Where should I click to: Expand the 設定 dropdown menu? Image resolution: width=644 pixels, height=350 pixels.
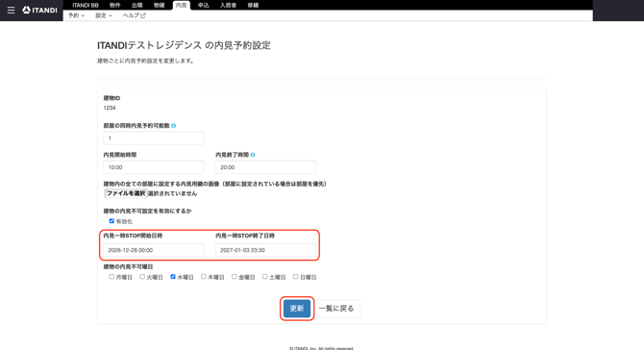click(104, 15)
